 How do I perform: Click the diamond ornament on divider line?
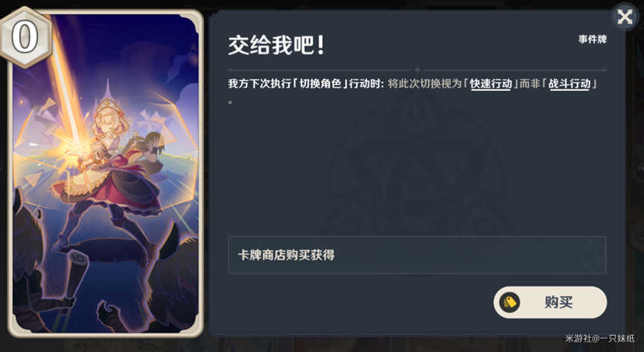(417, 70)
